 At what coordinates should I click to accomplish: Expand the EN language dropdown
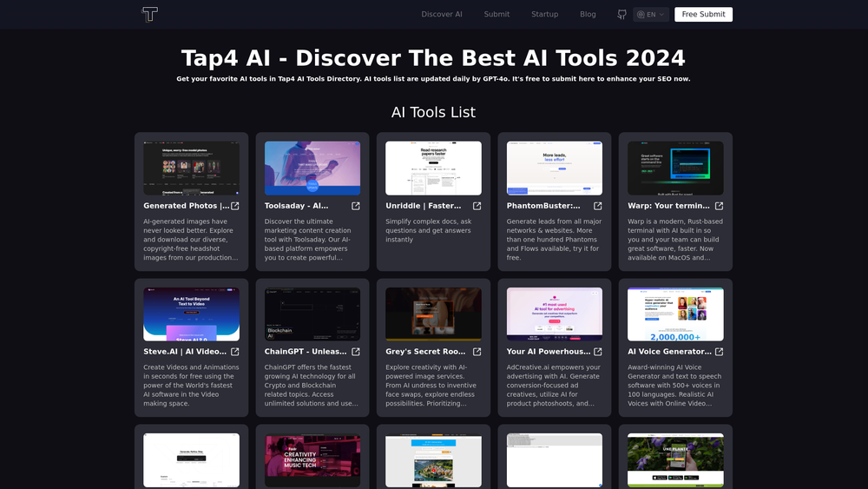coord(650,15)
